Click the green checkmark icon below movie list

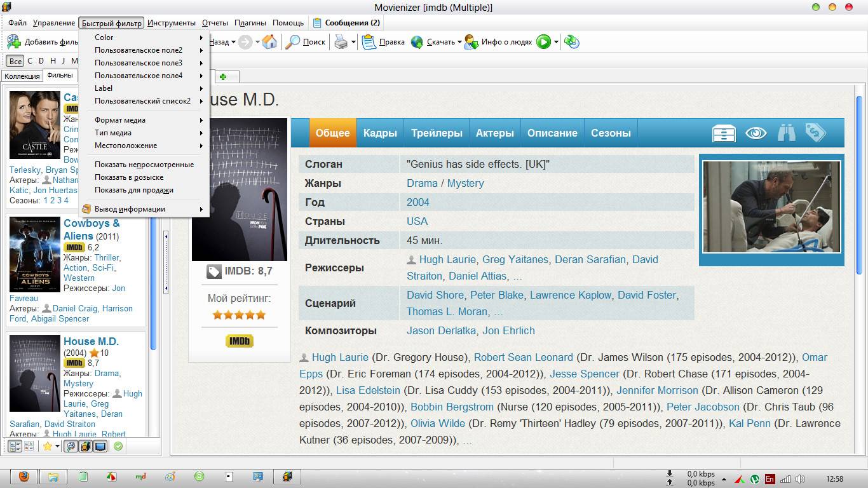point(118,446)
